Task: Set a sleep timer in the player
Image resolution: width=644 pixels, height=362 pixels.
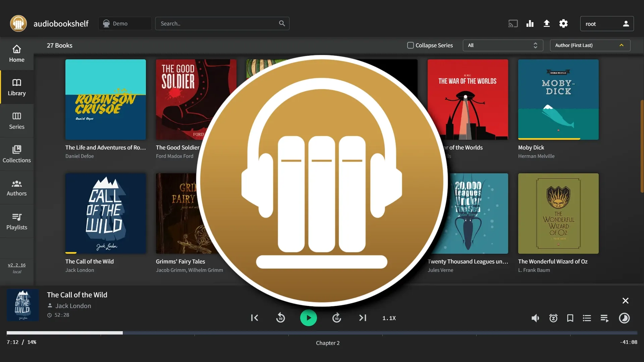Action: (x=553, y=318)
